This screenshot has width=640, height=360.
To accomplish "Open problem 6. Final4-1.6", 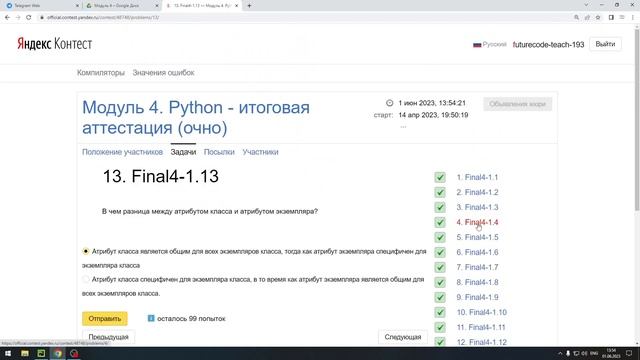I will [478, 252].
